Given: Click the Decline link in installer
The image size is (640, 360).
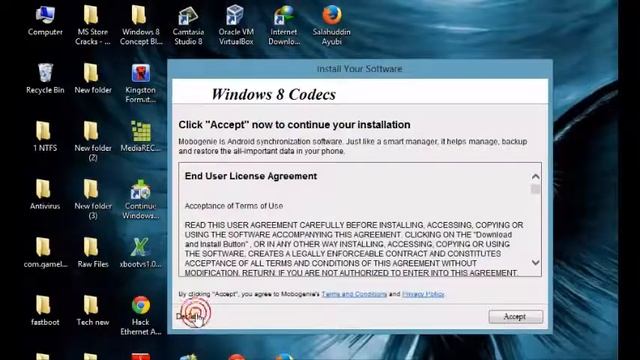Looking at the screenshot, I should 189,316.
